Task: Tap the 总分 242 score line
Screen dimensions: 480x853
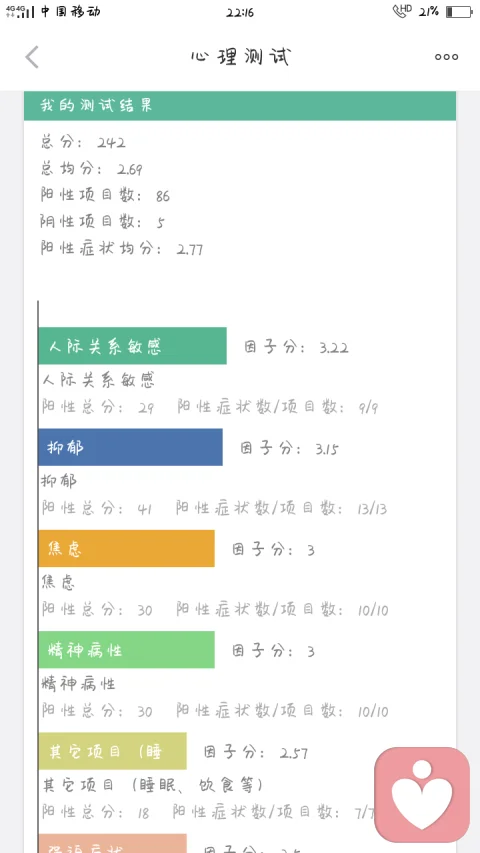Action: point(84,143)
